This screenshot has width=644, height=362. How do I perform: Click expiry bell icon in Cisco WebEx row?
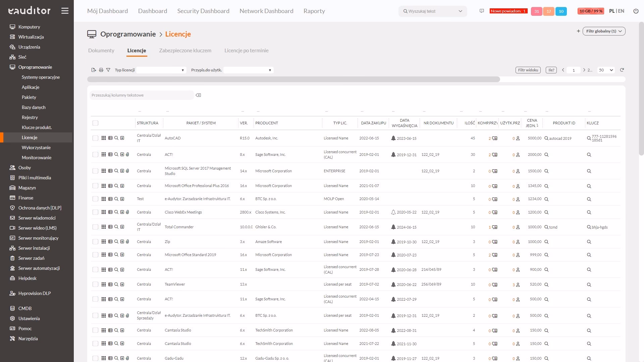click(393, 212)
